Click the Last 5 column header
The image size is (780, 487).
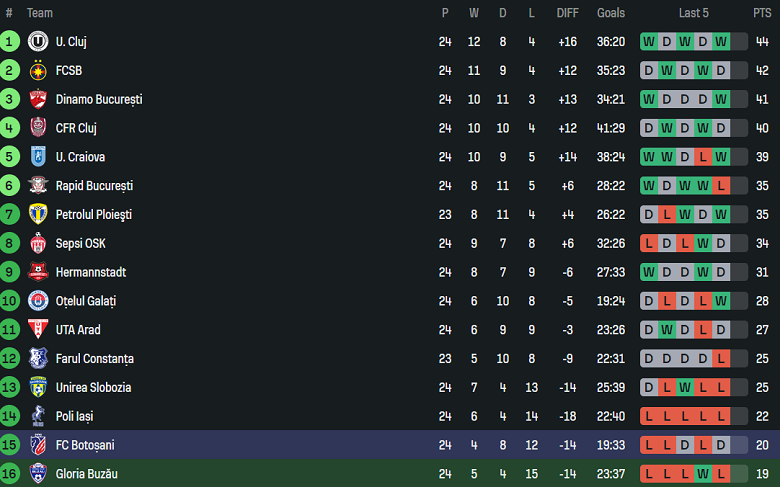(693, 13)
